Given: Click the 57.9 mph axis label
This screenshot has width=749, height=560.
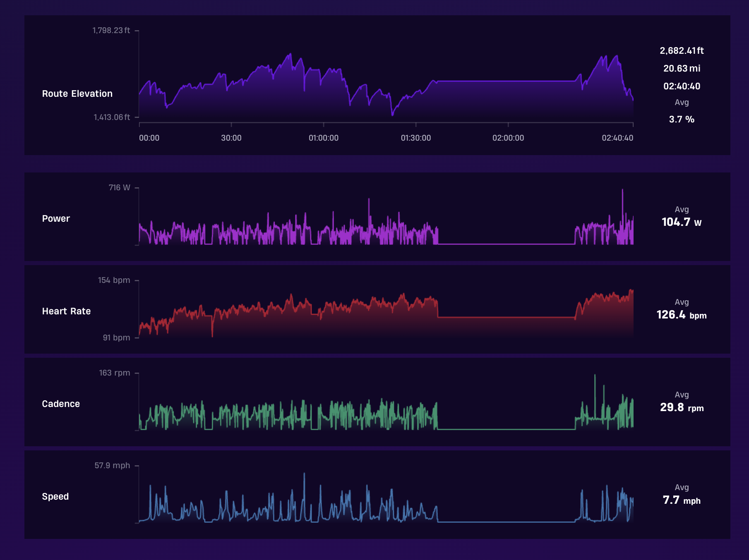Looking at the screenshot, I should point(112,465).
